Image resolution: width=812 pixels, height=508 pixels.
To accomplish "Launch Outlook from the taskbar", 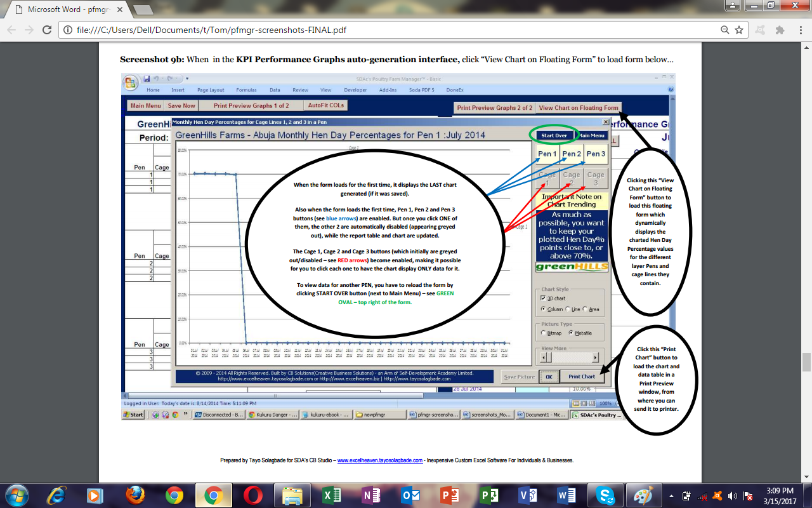I will coord(410,495).
